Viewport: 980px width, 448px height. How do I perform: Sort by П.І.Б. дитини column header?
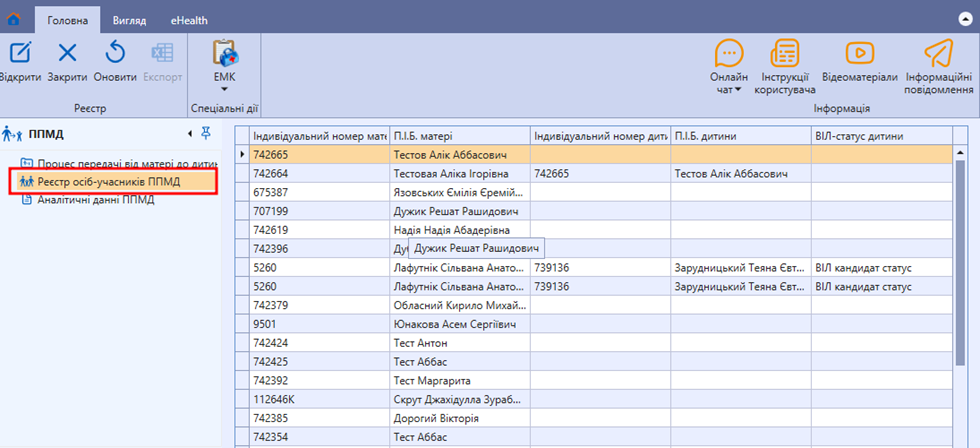(741, 136)
